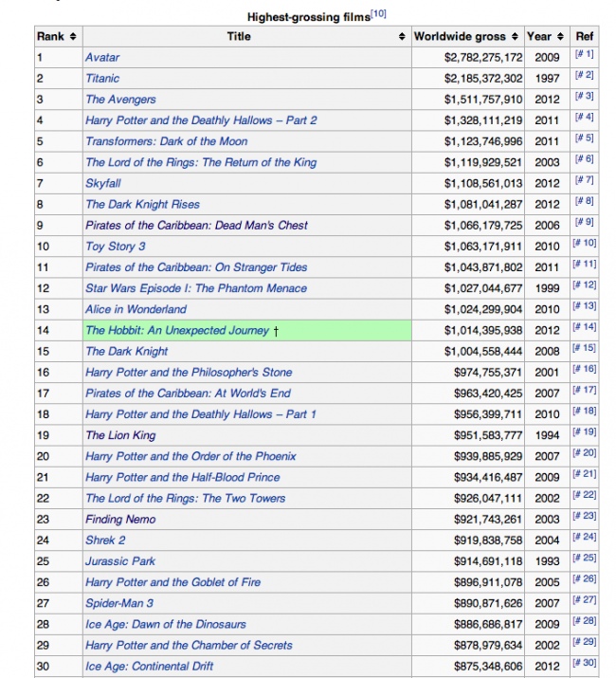This screenshot has width=616, height=678.
Task: Select the 1994 year cell for The Lion King
Action: point(547,435)
